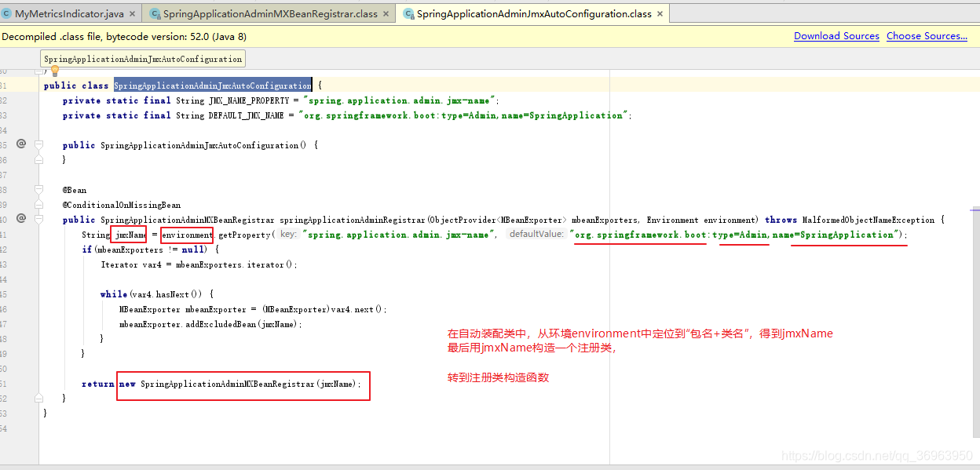Click ObjectProvider<MBeanExporter> parameter type
The height and width of the screenshot is (470, 980).
(x=497, y=220)
